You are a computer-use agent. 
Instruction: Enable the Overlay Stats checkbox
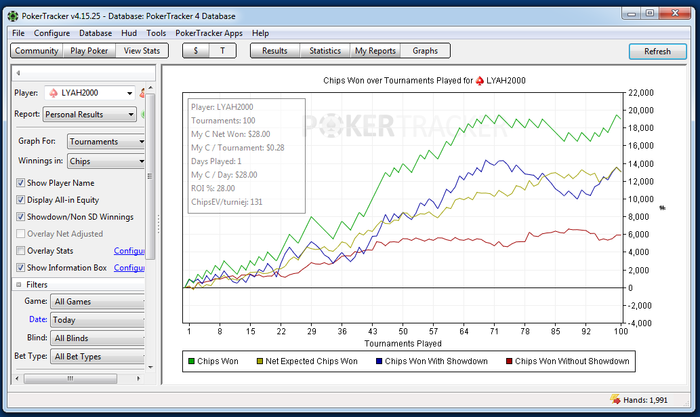tap(21, 250)
